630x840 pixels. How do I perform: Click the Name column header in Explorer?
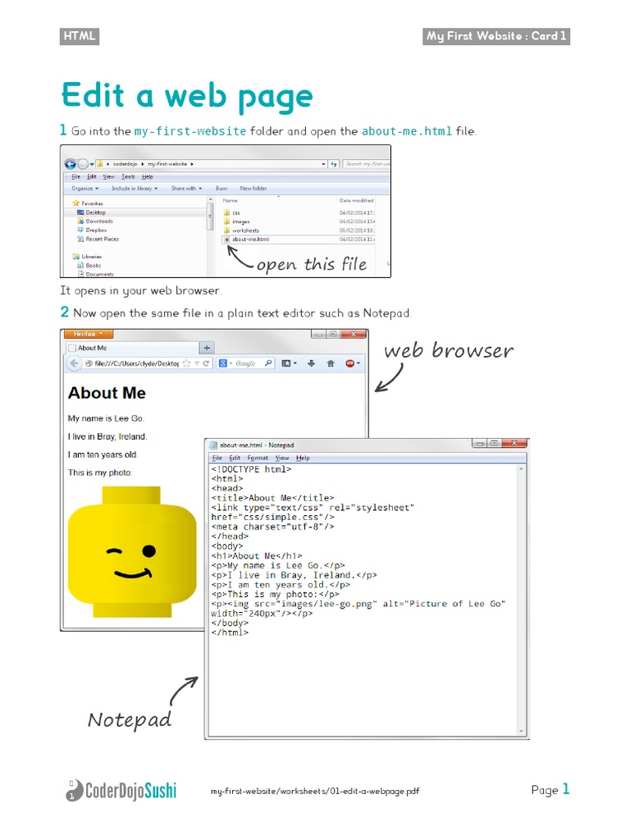[x=231, y=200]
